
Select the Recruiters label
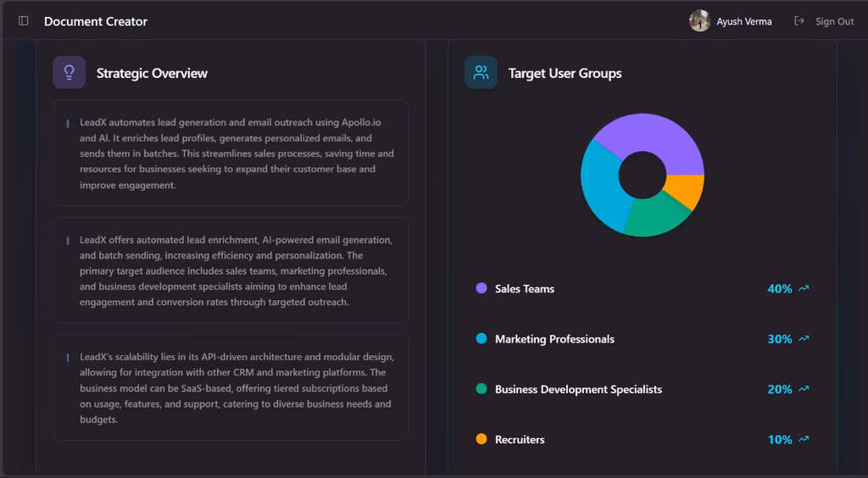pos(520,439)
